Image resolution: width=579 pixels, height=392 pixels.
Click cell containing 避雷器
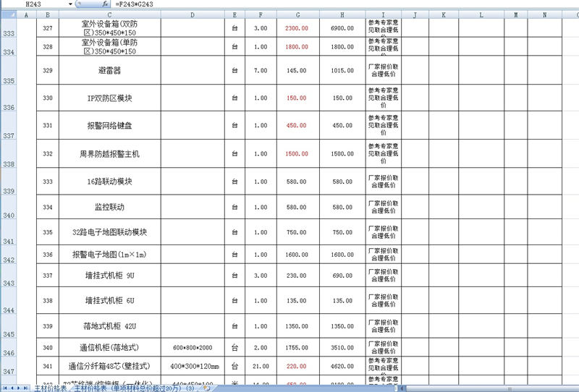(x=110, y=70)
